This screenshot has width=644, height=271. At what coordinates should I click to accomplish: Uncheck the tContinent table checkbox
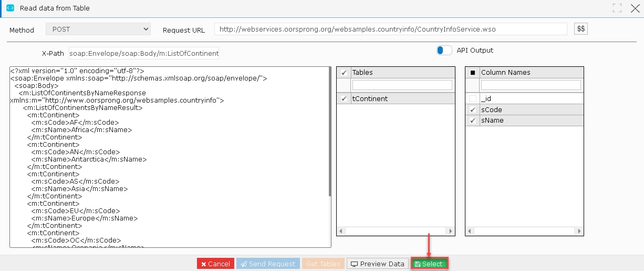click(x=344, y=98)
